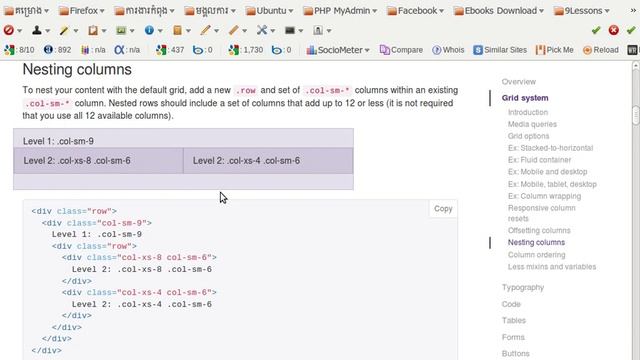640x360 pixels.
Task: Click the Level 1: .col-sm-9 demo box label
Action: pyautogui.click(x=58, y=141)
